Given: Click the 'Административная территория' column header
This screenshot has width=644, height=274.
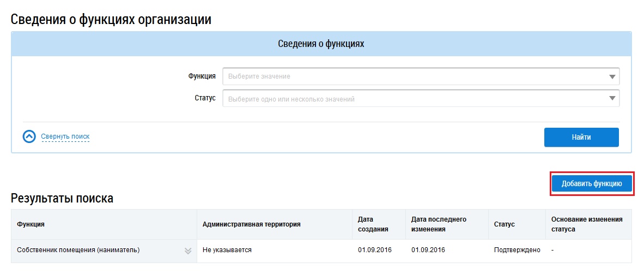Looking at the screenshot, I should (251, 224).
